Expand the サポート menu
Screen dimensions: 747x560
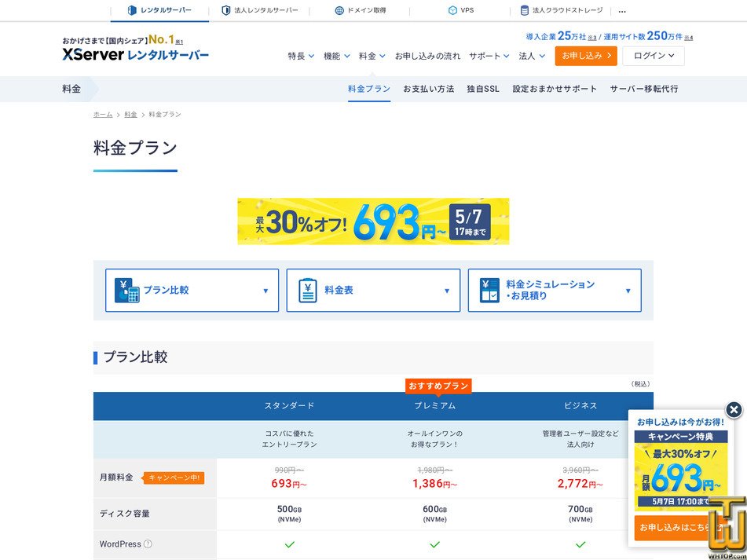point(489,57)
